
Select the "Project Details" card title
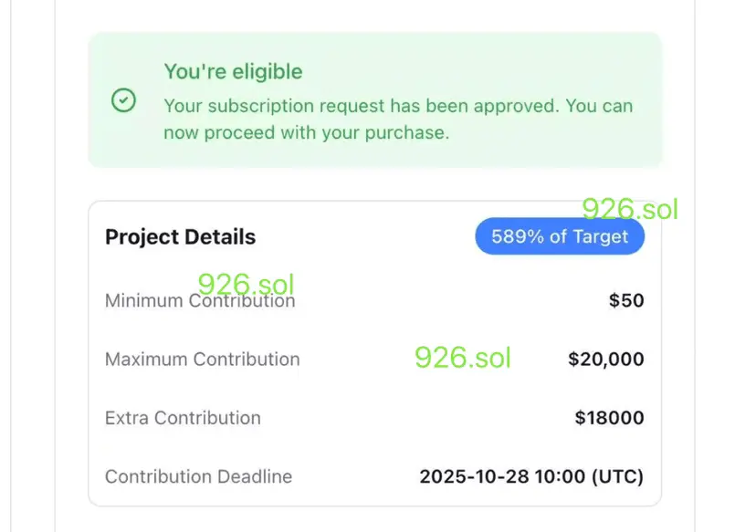pos(180,237)
